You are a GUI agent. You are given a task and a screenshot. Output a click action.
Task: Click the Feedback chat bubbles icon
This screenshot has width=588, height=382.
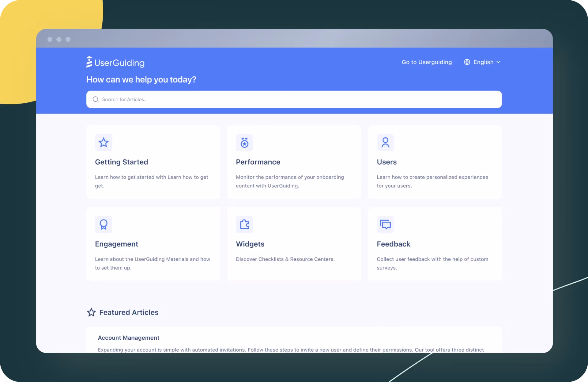coord(385,224)
